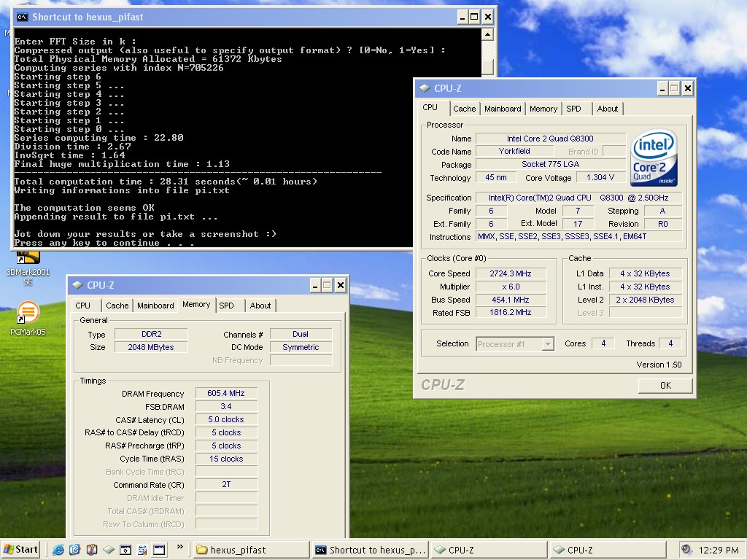Click the DC Mode value Symmetric

point(301,347)
